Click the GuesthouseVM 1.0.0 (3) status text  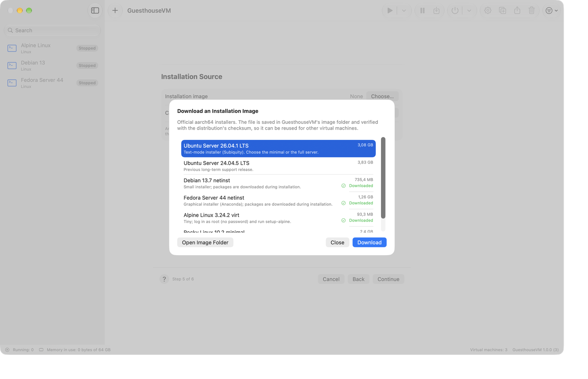[x=535, y=350]
